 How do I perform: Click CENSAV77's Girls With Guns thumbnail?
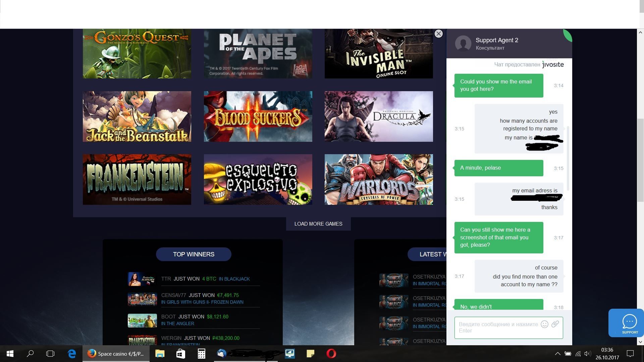point(142,299)
